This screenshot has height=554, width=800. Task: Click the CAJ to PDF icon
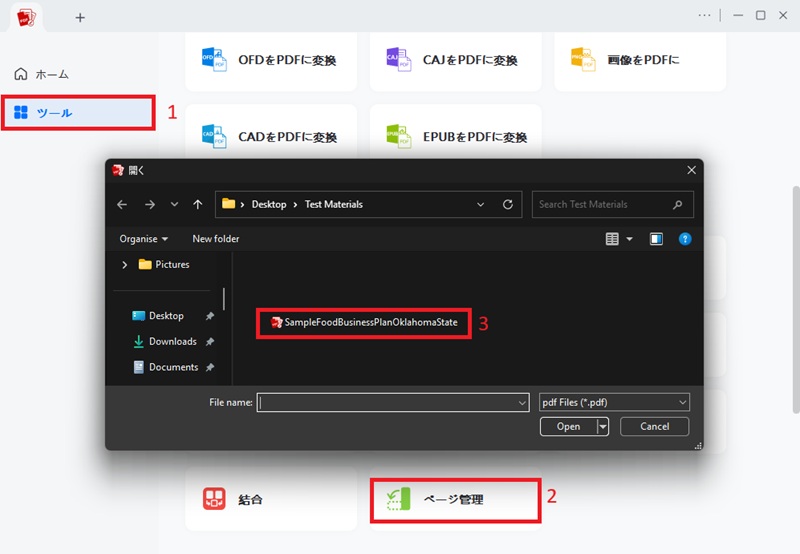(x=398, y=60)
